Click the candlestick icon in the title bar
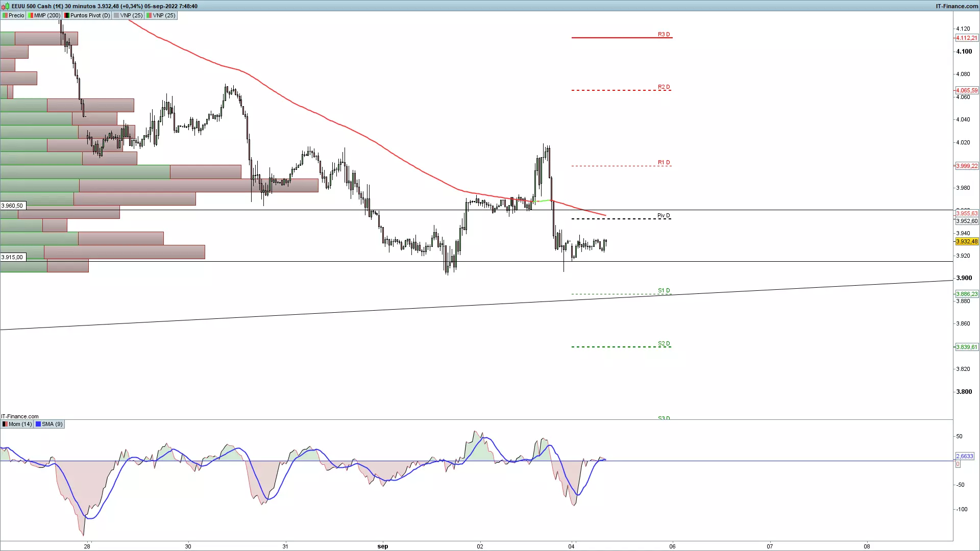 click(6, 6)
